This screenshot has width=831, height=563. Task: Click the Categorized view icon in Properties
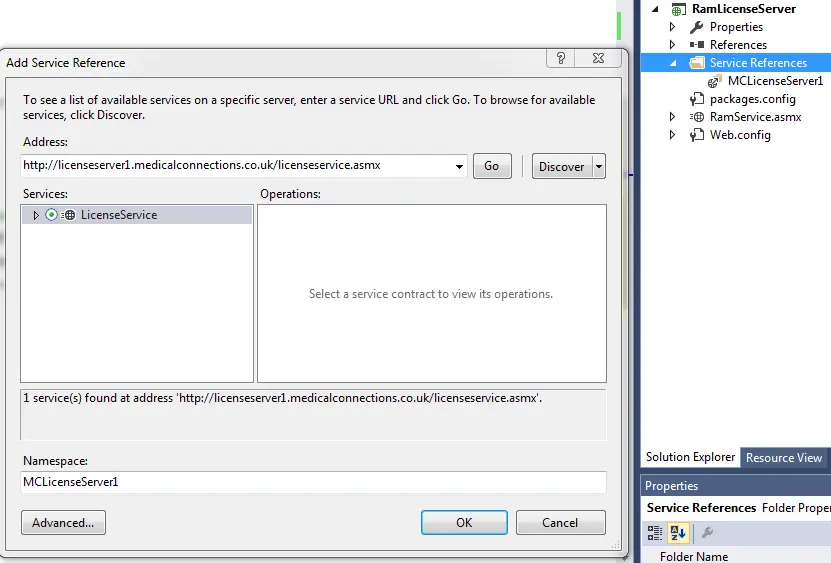[655, 533]
